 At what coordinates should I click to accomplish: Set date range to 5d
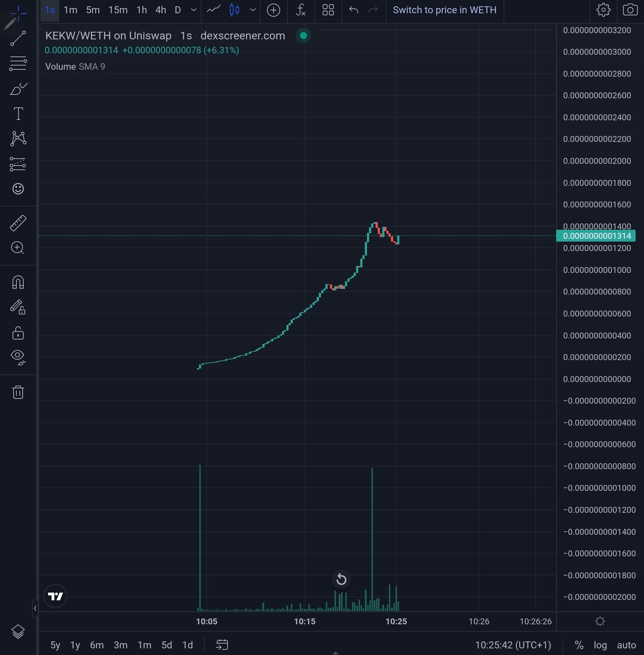tap(167, 645)
